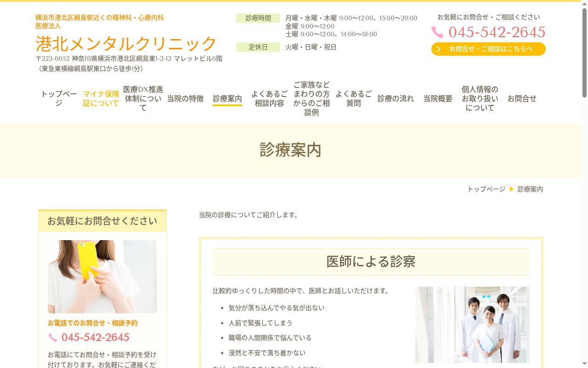
Task: Click the お気軽にお問合せください sidebar heading
Action: pyautogui.click(x=102, y=221)
